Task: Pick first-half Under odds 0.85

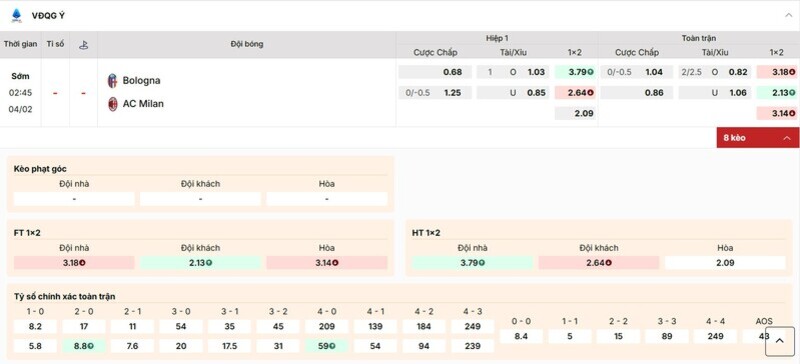Action: [x=513, y=93]
